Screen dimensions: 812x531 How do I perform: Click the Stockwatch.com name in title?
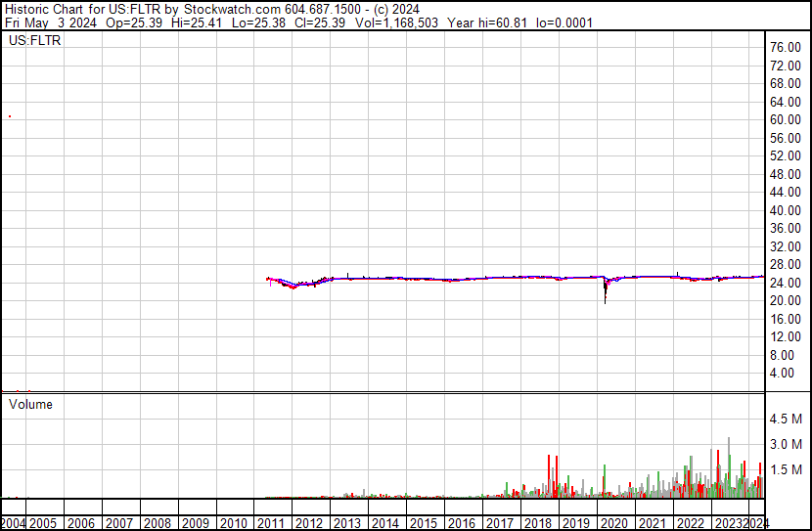(x=233, y=10)
